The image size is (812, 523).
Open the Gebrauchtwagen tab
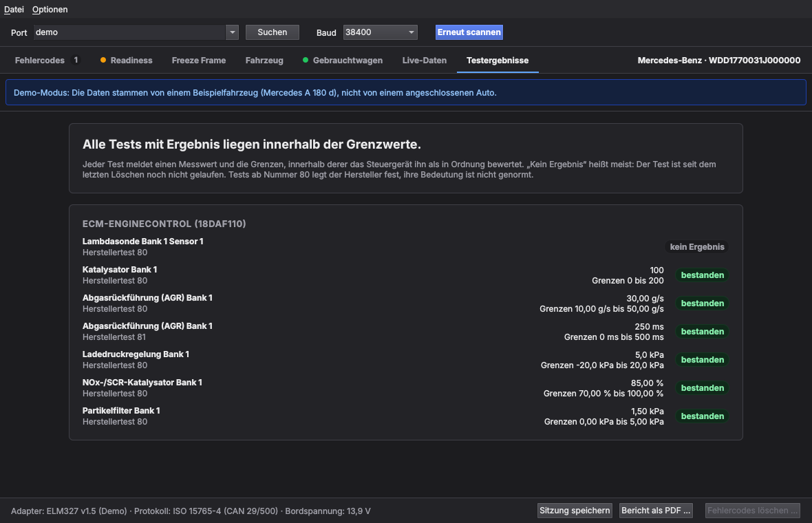pyautogui.click(x=343, y=61)
